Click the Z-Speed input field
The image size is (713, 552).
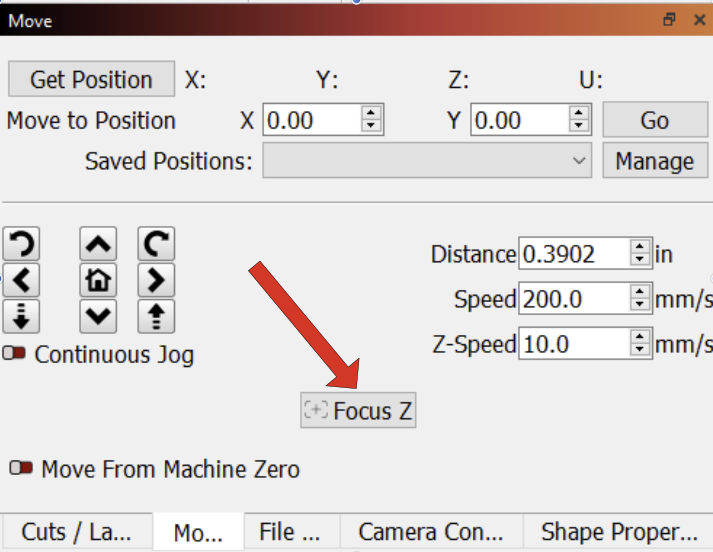tap(573, 344)
